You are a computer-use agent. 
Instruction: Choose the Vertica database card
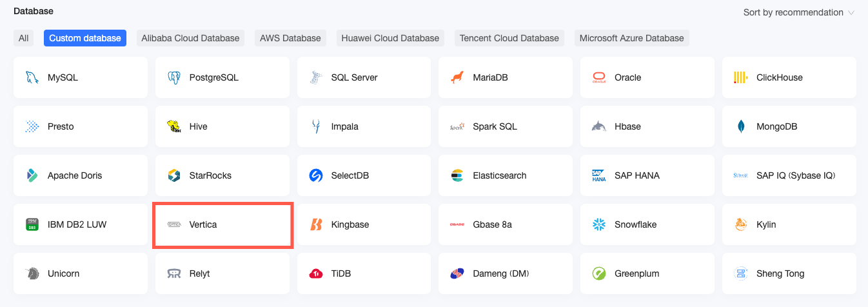click(222, 224)
